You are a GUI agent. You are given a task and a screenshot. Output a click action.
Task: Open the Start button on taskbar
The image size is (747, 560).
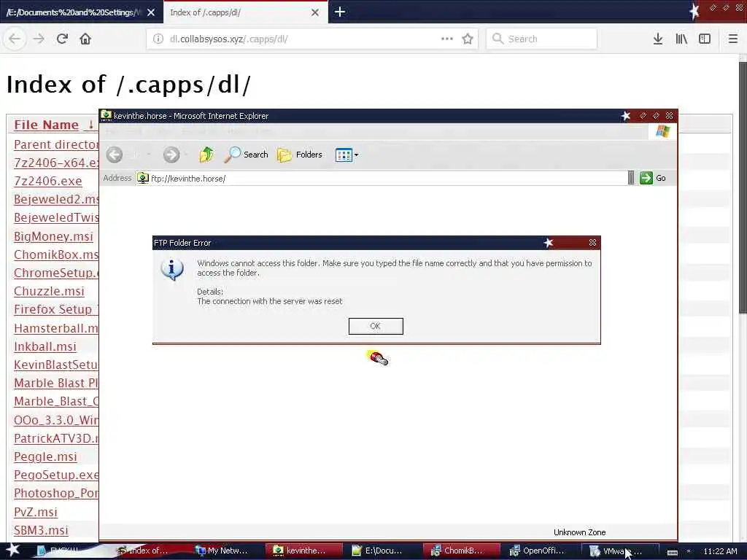(x=12, y=551)
